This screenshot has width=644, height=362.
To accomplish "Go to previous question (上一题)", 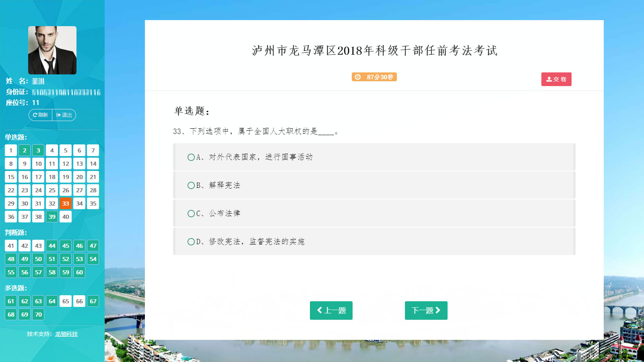I will tap(331, 311).
